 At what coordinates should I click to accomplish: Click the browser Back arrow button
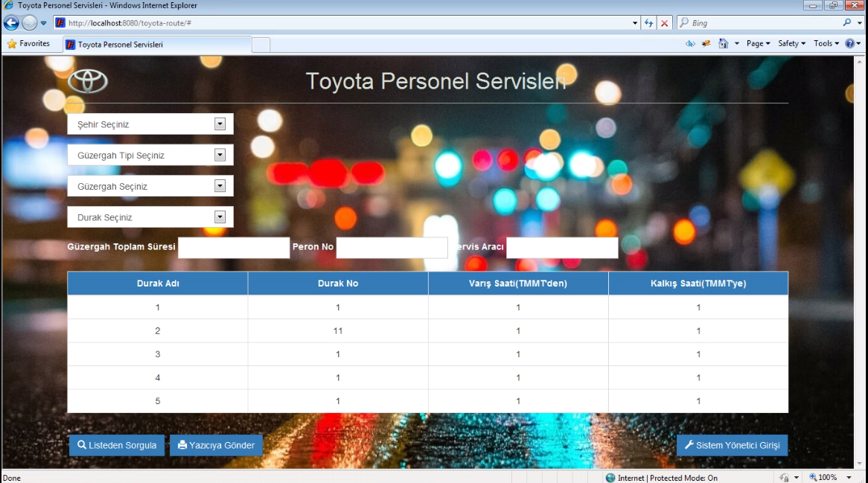[11, 22]
